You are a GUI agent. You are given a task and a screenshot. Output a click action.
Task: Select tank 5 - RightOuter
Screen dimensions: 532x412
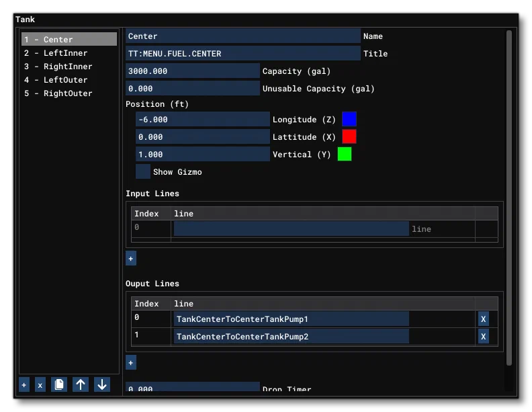point(69,93)
